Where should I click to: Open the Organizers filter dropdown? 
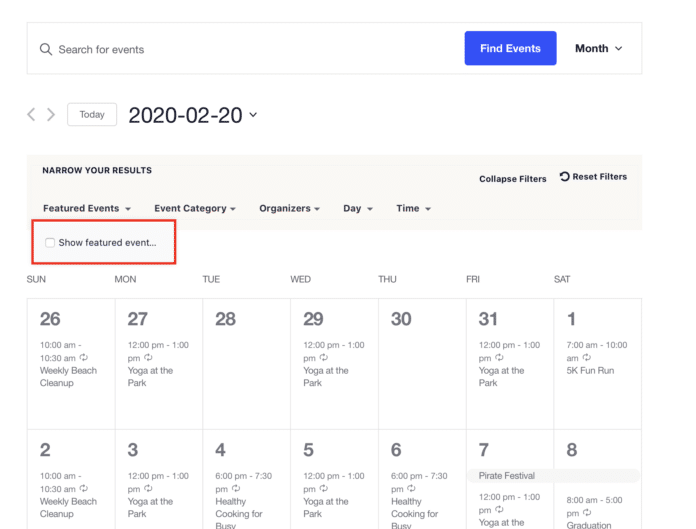[x=289, y=208]
